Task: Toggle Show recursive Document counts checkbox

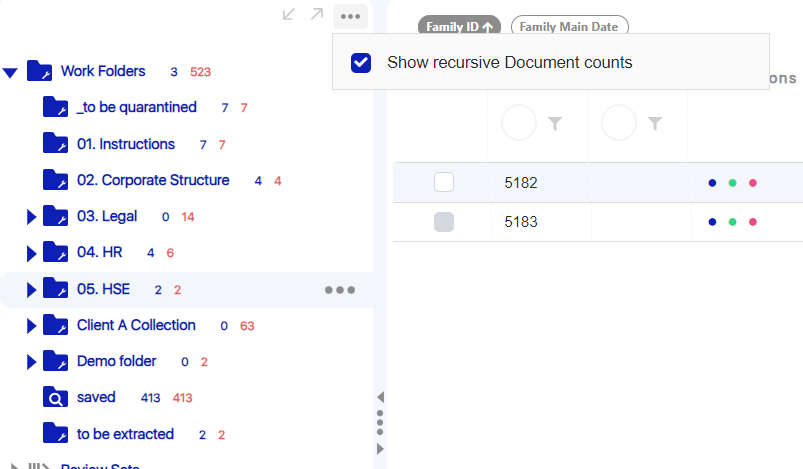Action: coord(362,62)
